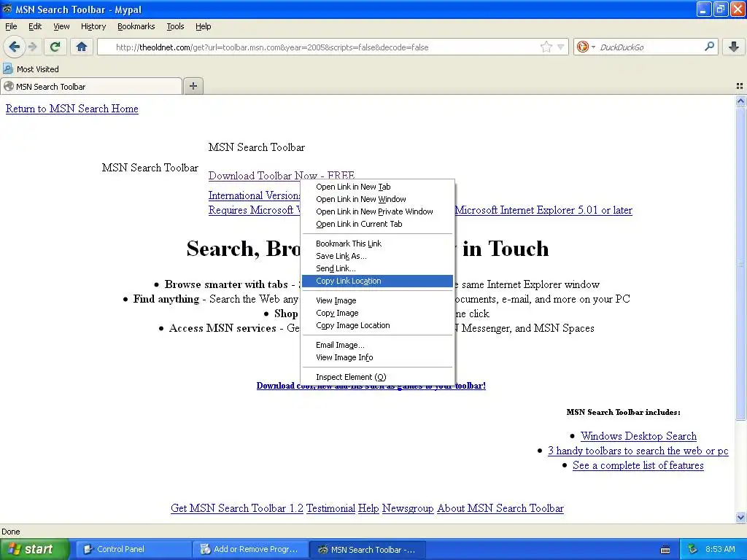Select the MSN Search Toolbar tab
The width and height of the screenshot is (747, 560).
91,87
